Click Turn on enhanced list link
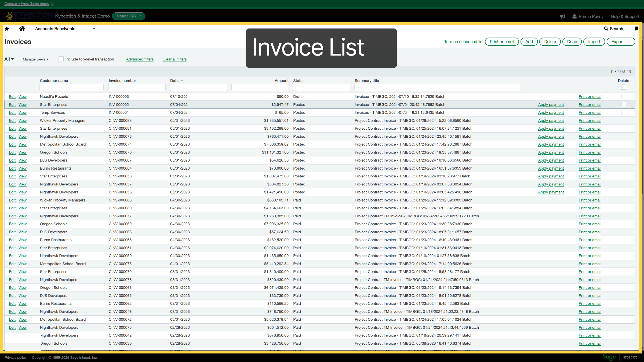644x362 pixels. point(464,42)
